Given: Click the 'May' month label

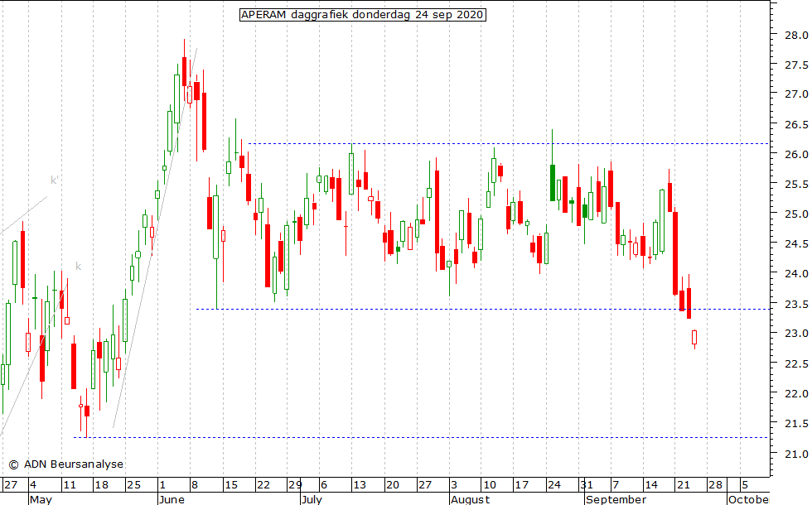Looking at the screenshot, I should tap(41, 499).
